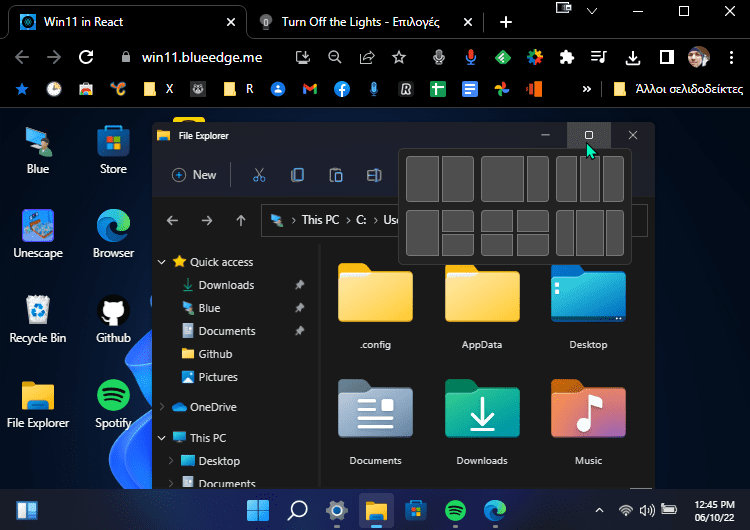Open the AppData folder
The height and width of the screenshot is (530, 750).
point(482,306)
